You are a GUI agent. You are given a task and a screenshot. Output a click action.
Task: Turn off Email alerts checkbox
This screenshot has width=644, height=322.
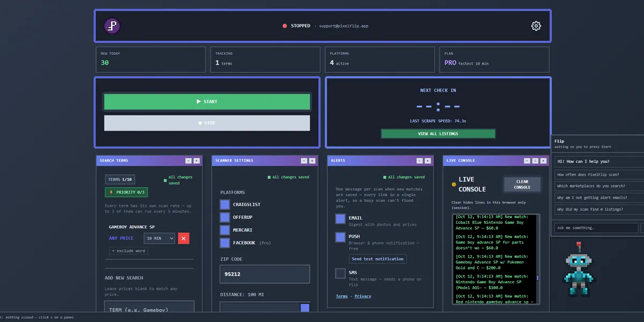point(340,219)
